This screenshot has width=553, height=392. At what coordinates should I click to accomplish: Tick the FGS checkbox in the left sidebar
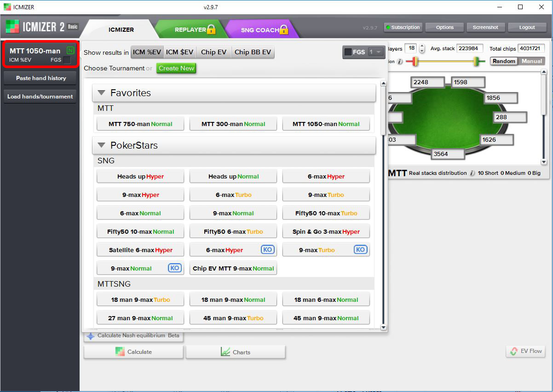pos(67,60)
